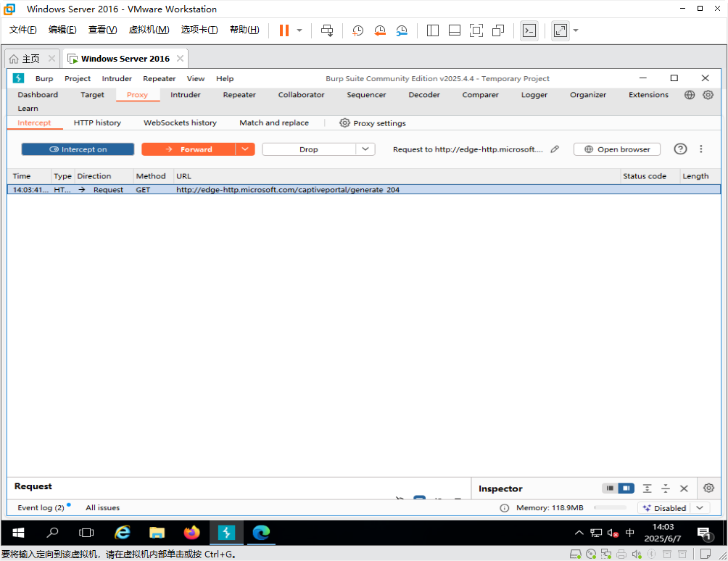Open Burp's Help menu

(225, 78)
